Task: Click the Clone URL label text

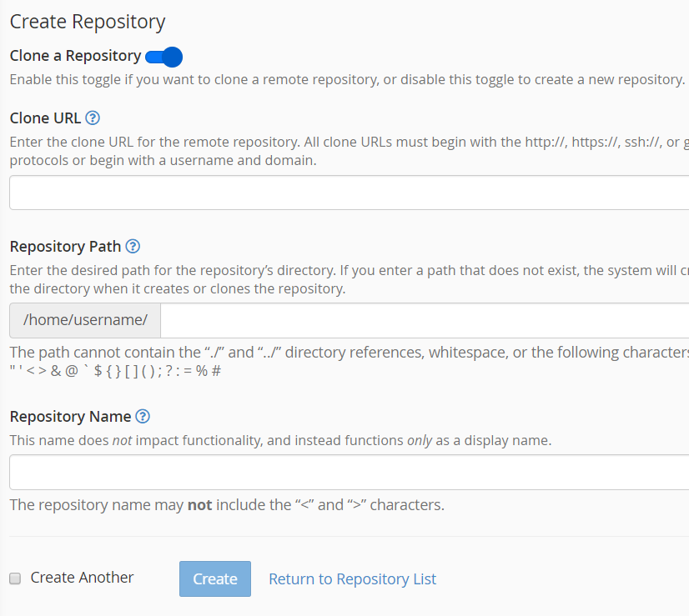Action: (x=45, y=118)
